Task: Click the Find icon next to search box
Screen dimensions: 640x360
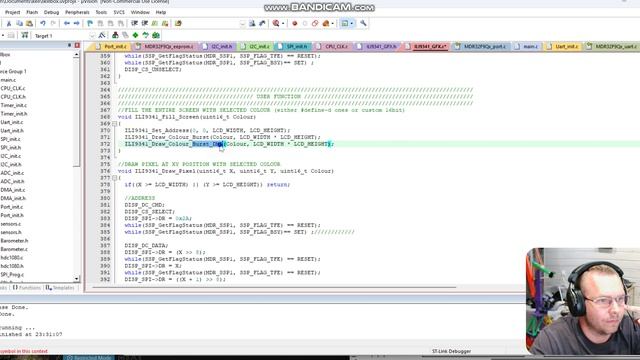Action: pyautogui.click(x=252, y=24)
